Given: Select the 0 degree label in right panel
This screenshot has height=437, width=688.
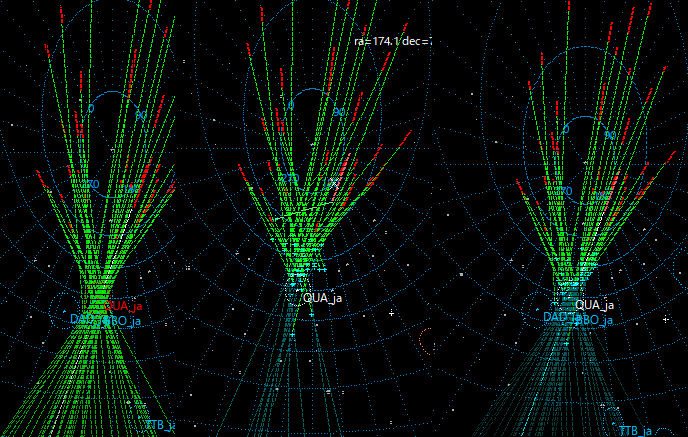Looking at the screenshot, I should [567, 129].
